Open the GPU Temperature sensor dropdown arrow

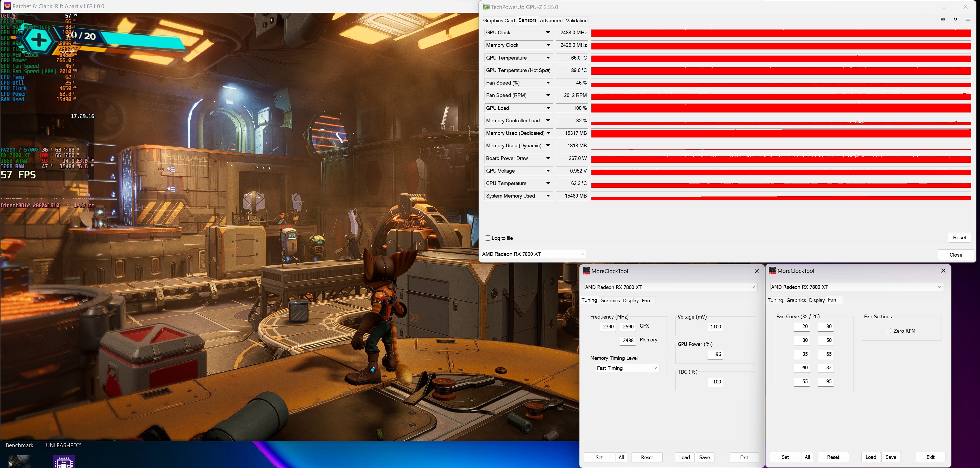coord(548,58)
